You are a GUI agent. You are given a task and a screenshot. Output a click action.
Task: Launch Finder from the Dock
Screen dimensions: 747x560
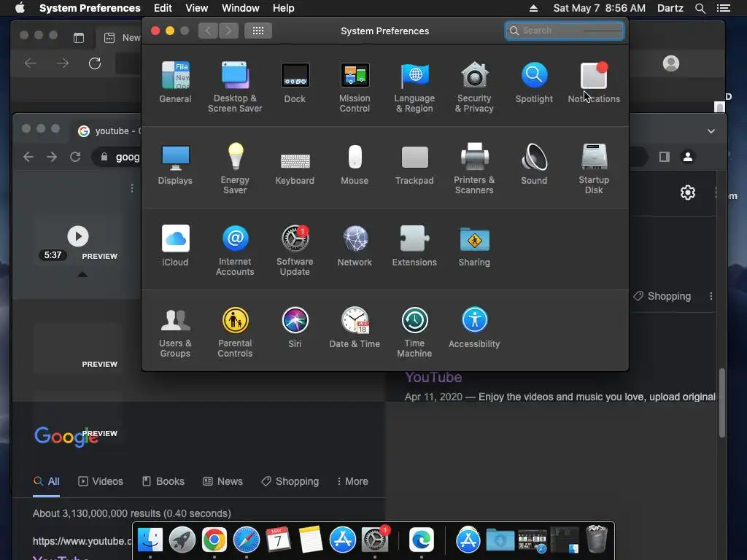(150, 540)
